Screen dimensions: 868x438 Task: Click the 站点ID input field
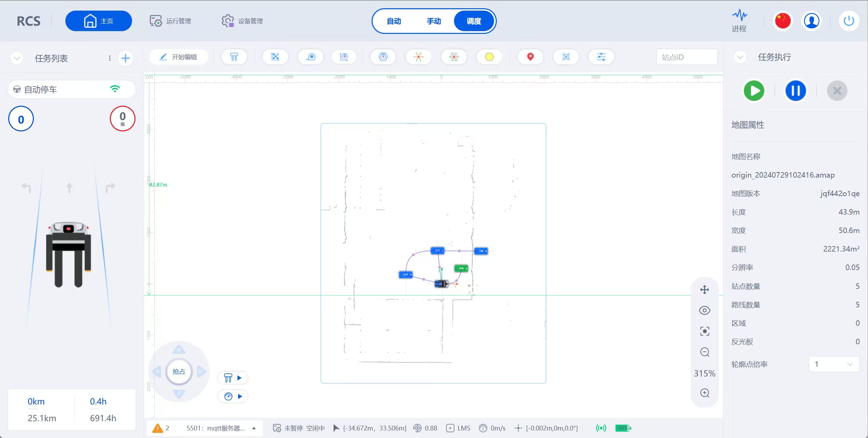(686, 57)
